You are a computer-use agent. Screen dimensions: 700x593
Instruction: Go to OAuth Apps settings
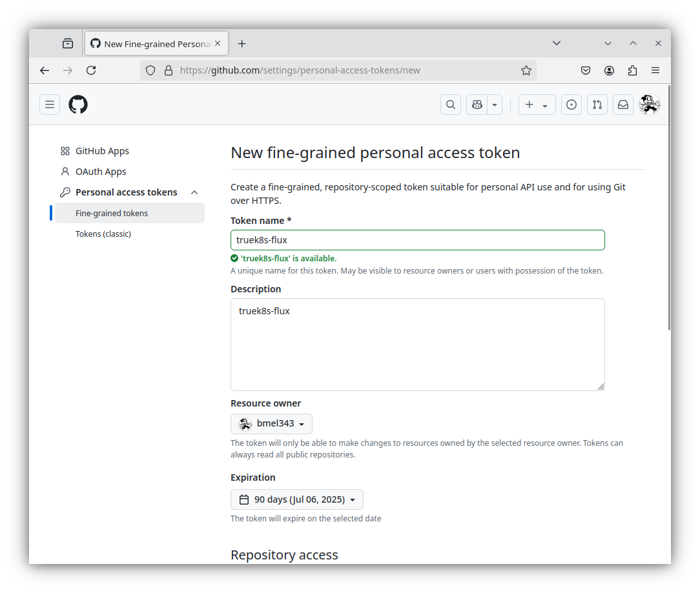tap(101, 172)
